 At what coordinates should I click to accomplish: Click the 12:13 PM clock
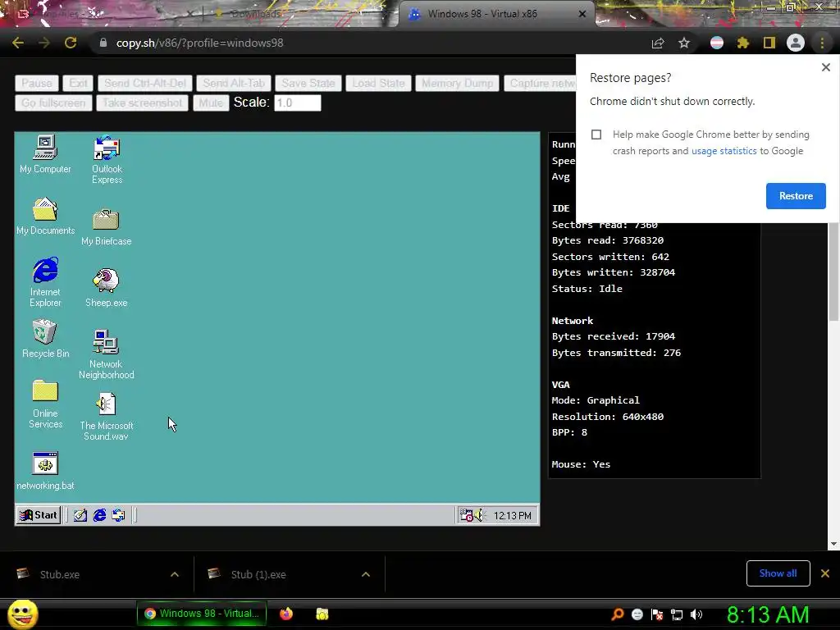pyautogui.click(x=512, y=515)
